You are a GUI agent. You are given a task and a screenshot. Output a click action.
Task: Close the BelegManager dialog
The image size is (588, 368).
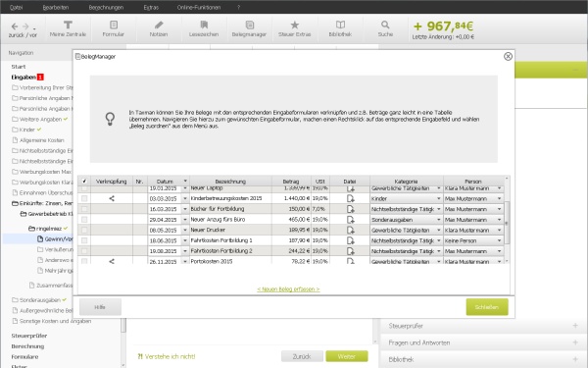(508, 56)
